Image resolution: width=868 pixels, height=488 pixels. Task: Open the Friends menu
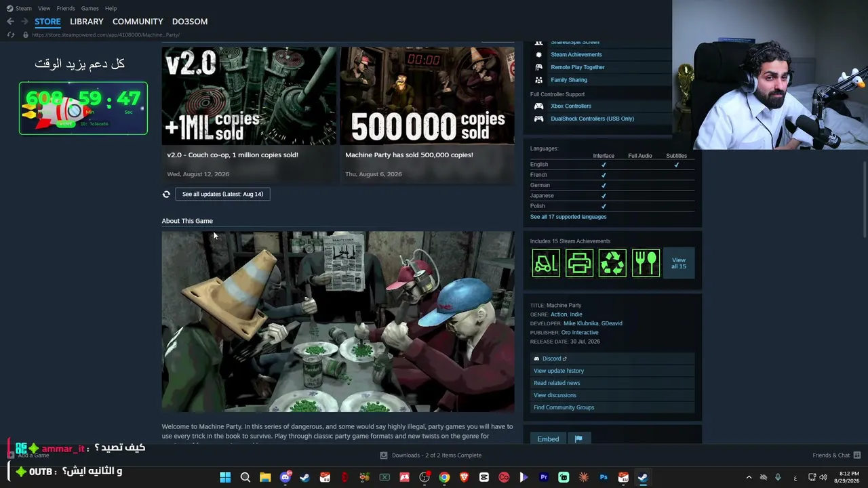click(66, 8)
